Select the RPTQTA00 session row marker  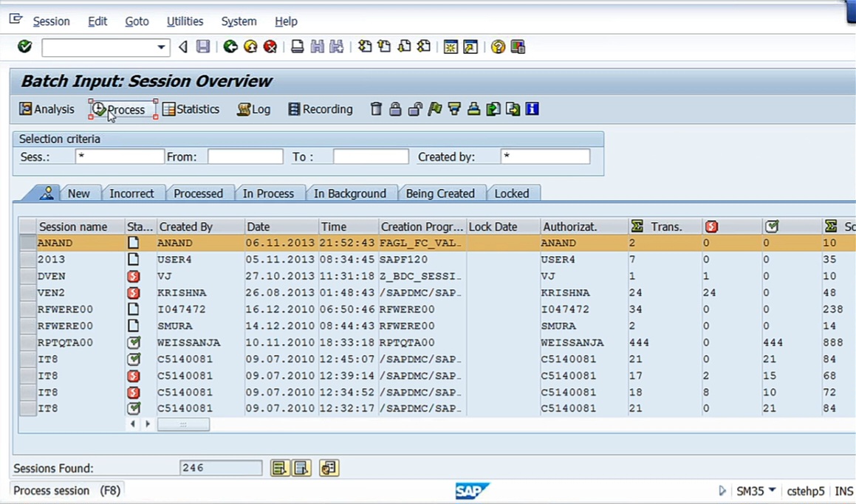pos(28,342)
